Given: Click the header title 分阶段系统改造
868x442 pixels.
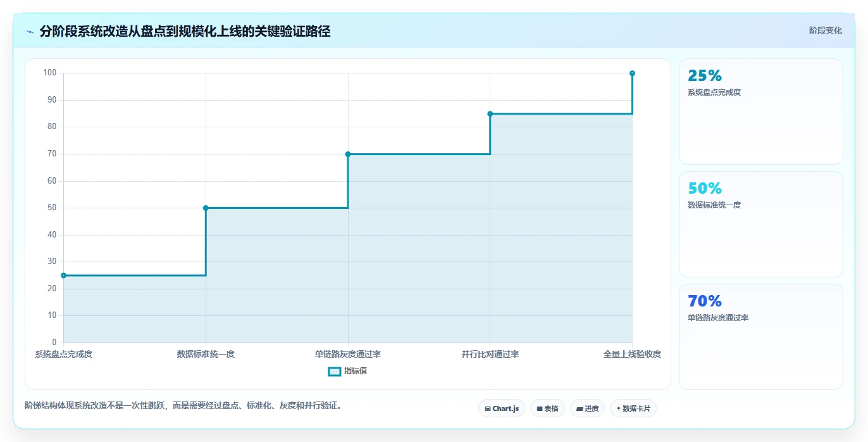Looking at the screenshot, I should coord(185,32).
